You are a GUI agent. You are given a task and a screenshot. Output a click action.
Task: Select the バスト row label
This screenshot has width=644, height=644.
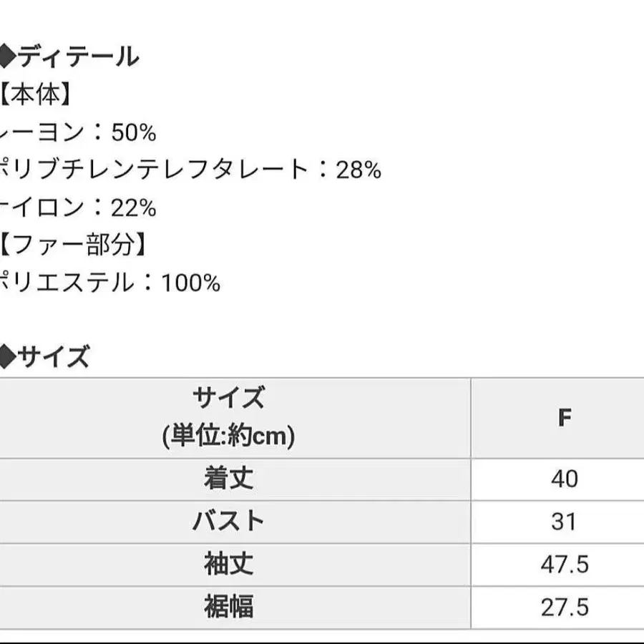pyautogui.click(x=228, y=521)
